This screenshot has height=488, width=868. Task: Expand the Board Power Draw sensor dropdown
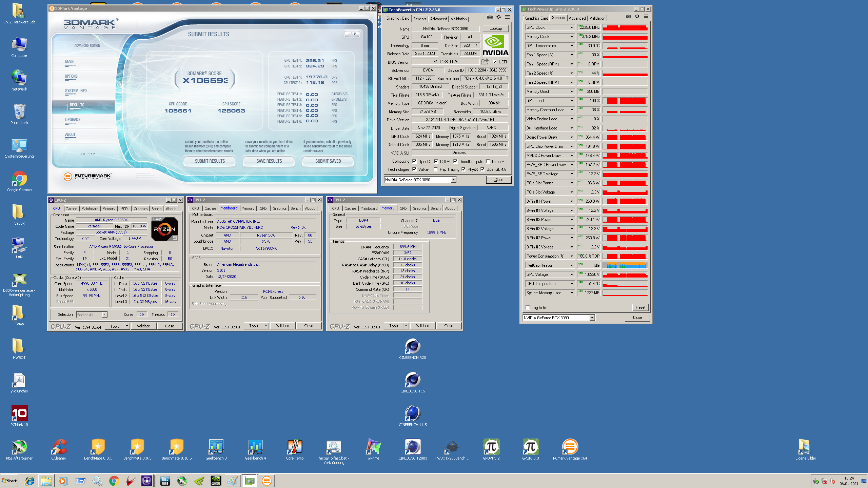571,137
